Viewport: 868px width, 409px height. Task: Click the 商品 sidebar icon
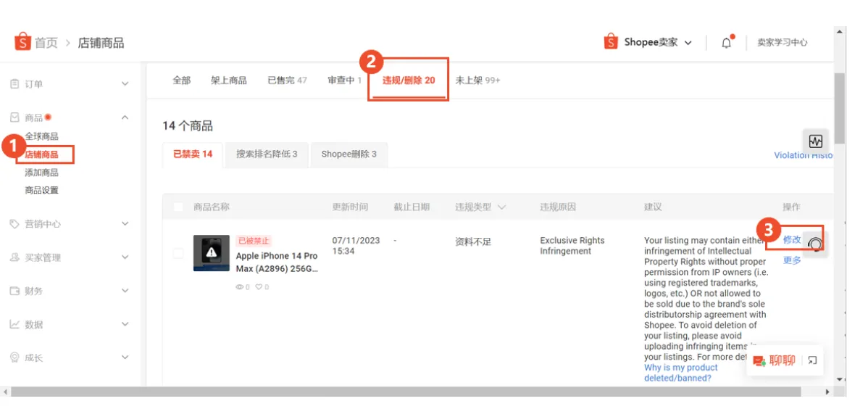tap(15, 117)
